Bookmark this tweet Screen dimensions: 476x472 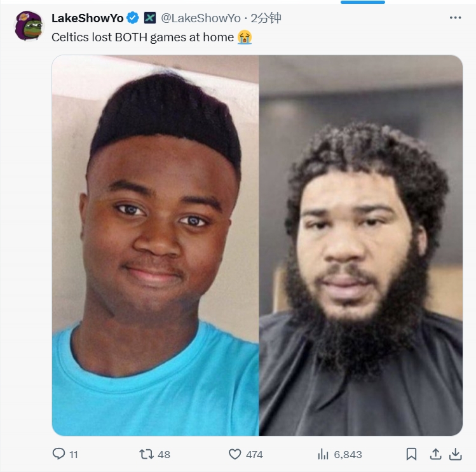[411, 454]
